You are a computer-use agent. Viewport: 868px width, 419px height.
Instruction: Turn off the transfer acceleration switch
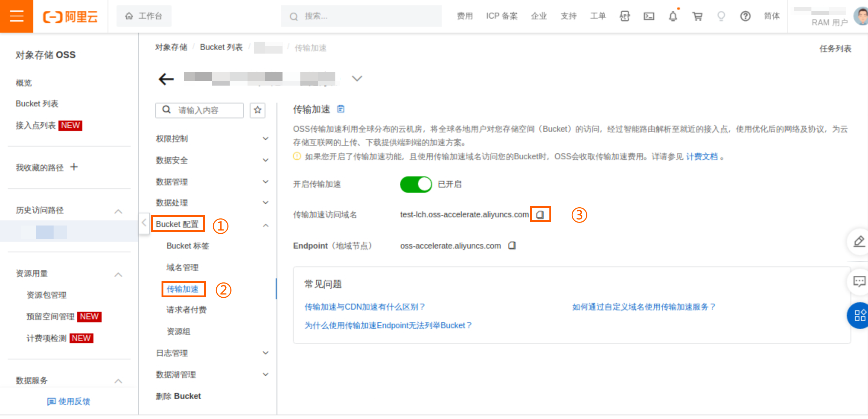[416, 184]
